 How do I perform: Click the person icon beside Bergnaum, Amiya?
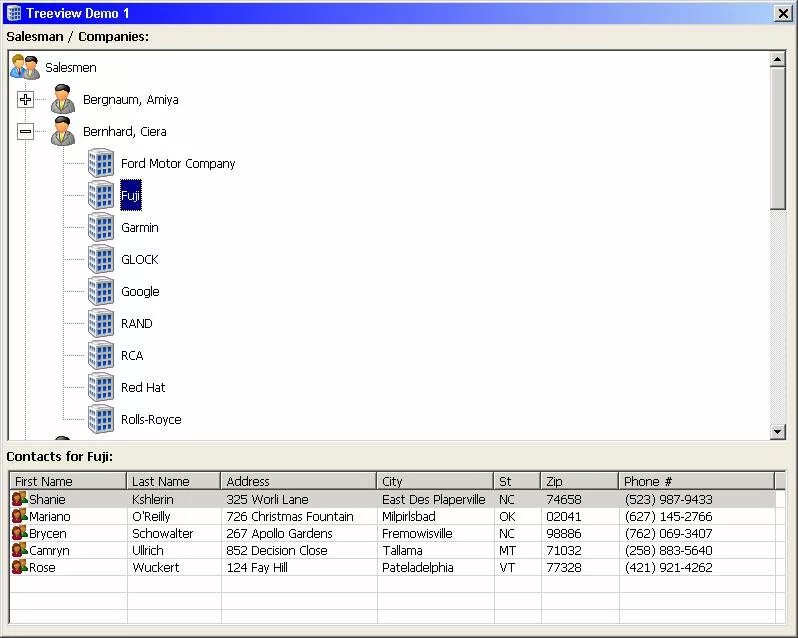click(x=63, y=99)
